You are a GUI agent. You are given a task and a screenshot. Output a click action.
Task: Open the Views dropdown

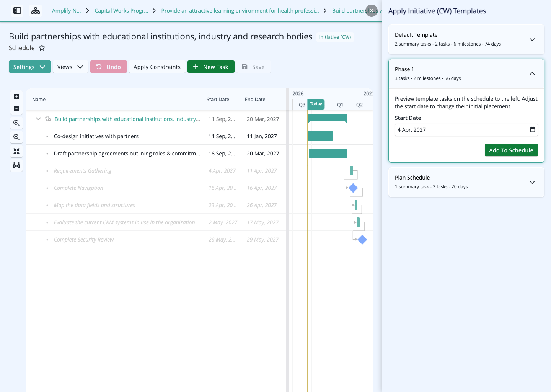(x=70, y=67)
